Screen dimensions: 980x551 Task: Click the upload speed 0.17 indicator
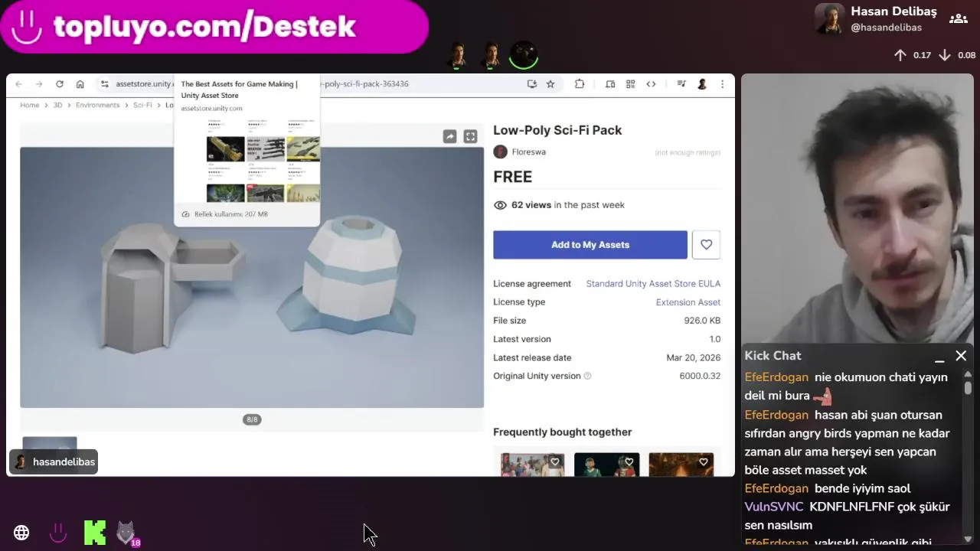(x=913, y=55)
